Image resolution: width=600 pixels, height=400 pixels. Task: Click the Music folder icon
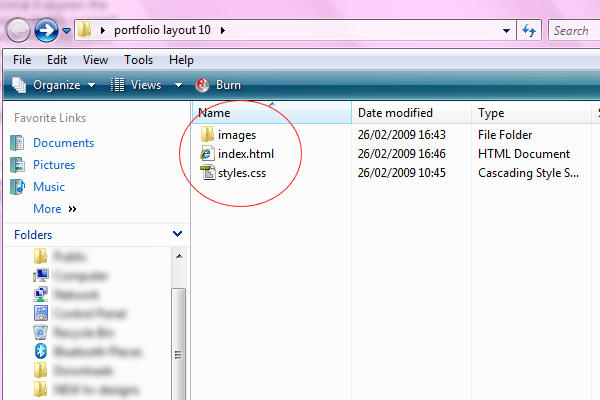click(x=17, y=187)
